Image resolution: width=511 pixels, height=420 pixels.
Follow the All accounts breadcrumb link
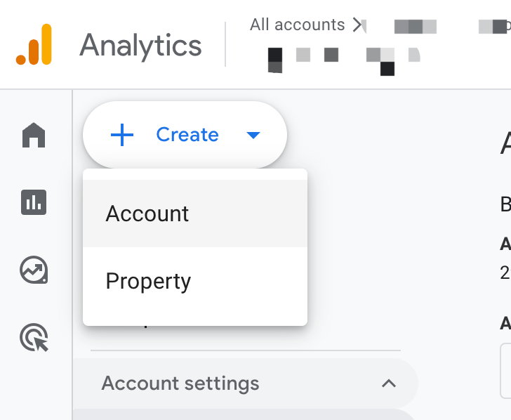[x=297, y=25]
